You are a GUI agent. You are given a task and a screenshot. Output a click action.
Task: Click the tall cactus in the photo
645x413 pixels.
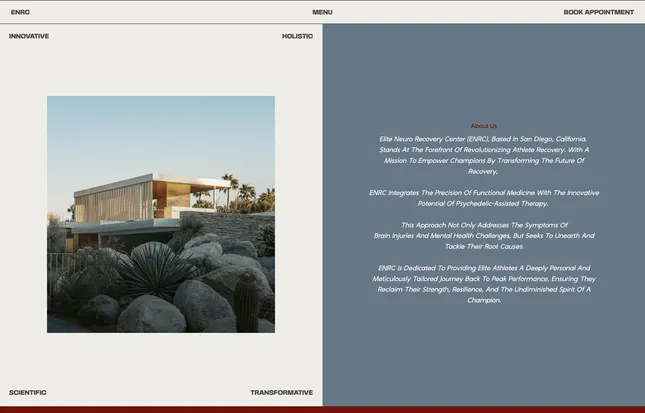(246, 302)
